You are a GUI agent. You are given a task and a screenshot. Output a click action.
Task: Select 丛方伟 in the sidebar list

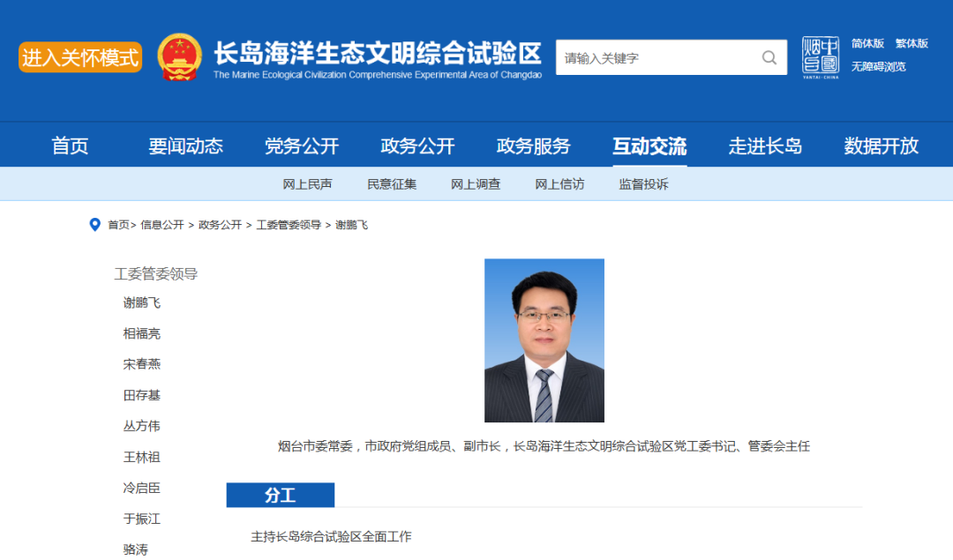(141, 426)
